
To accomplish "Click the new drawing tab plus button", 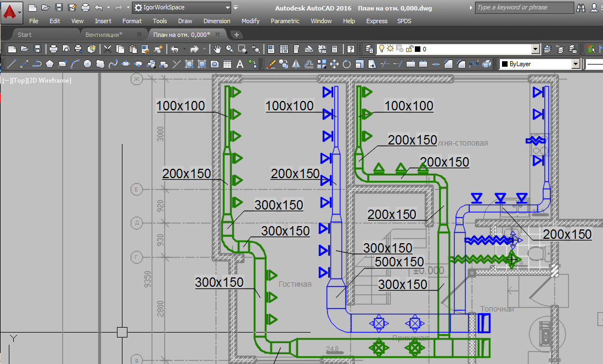I will point(237,34).
